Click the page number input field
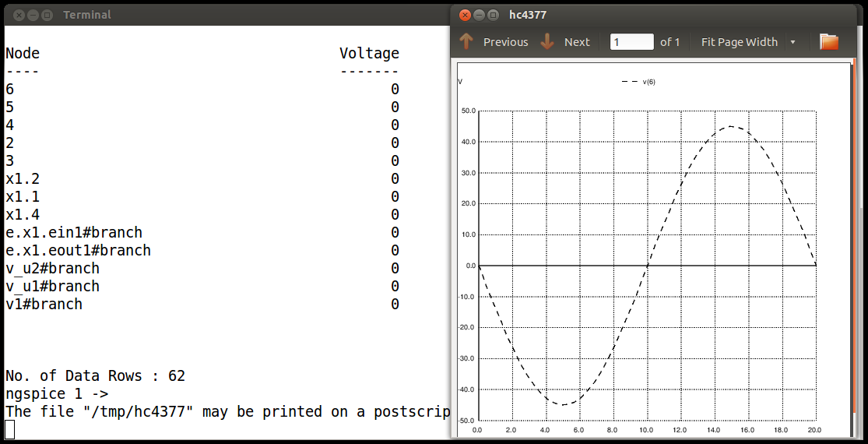868x444 pixels. (632, 42)
